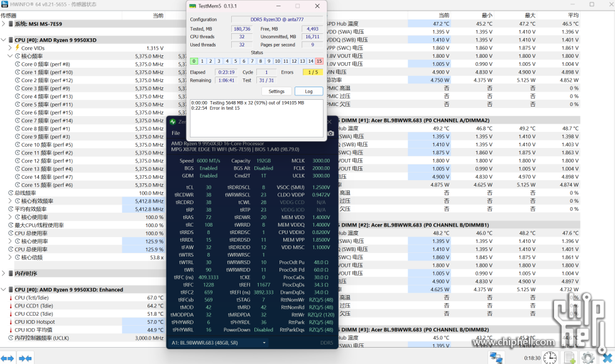Viewport: 615px width, 364px height.
Task: Click the clock icon beside 总线频率
Action: [x=11, y=193]
